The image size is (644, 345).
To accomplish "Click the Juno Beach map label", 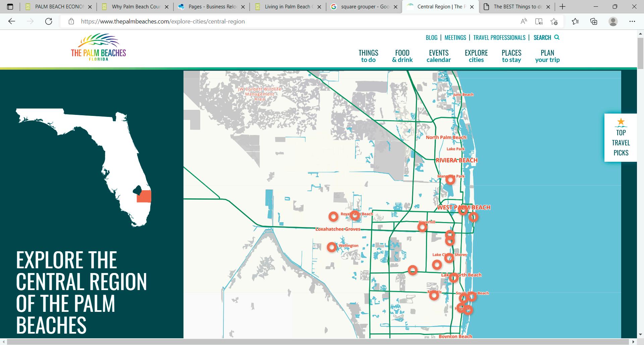I will click(463, 94).
